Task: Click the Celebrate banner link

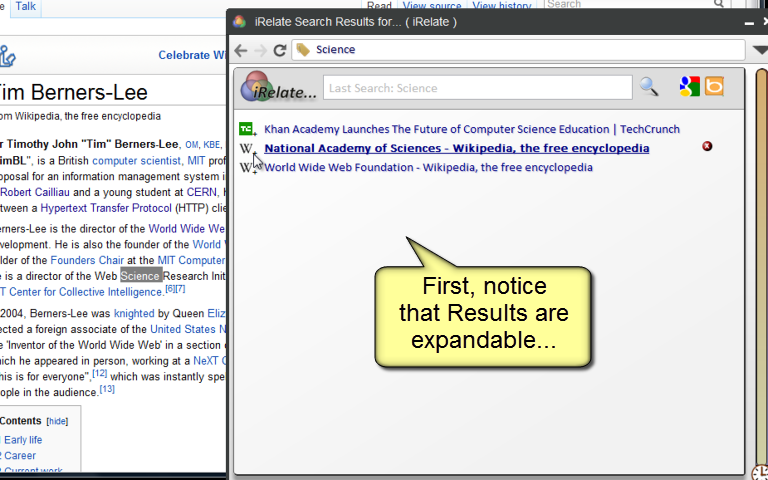Action: (x=192, y=55)
